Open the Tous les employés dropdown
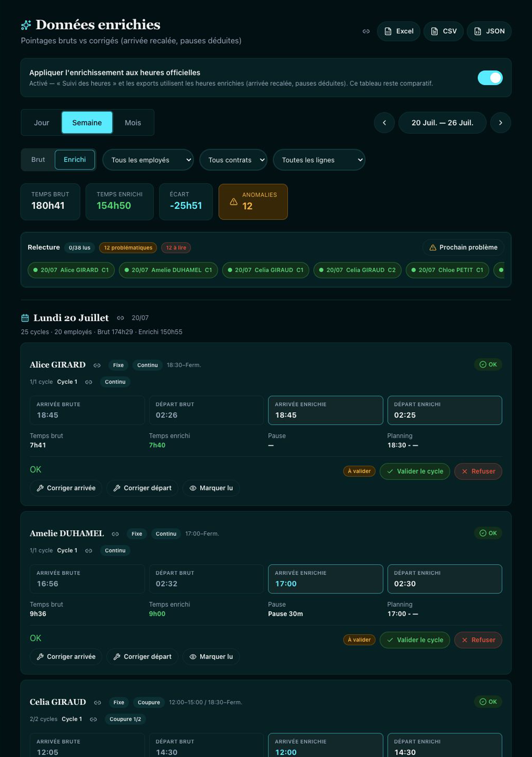 (x=148, y=160)
